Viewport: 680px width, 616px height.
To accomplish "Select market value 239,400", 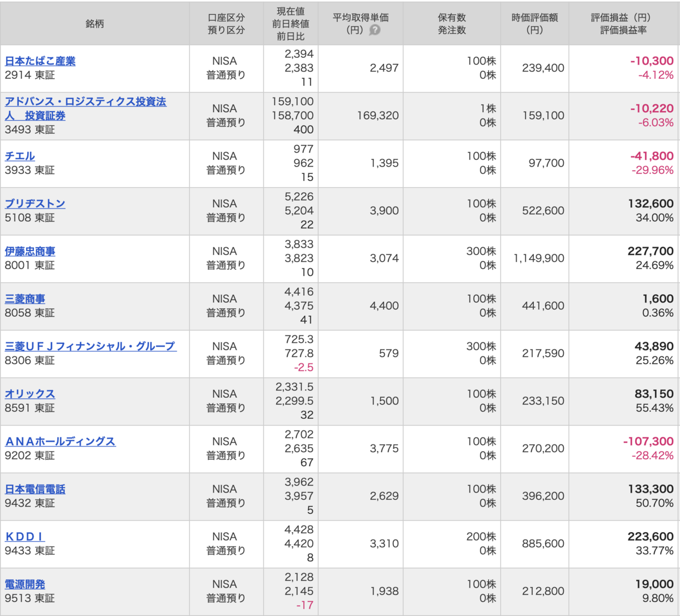I will [543, 68].
